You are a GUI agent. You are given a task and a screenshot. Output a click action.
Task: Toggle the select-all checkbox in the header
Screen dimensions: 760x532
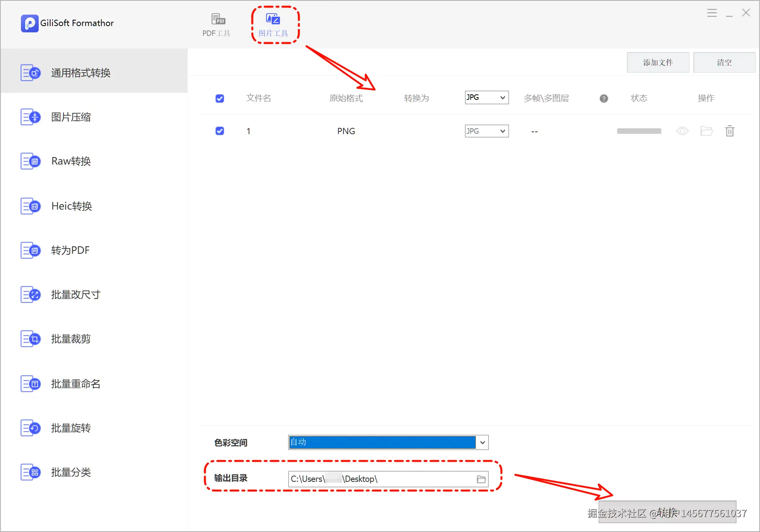coord(220,99)
